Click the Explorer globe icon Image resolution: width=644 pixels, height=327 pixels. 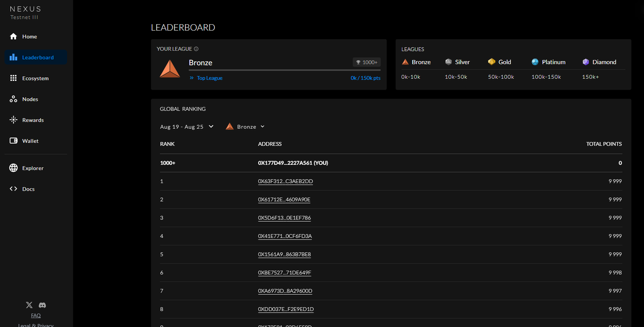(x=13, y=168)
